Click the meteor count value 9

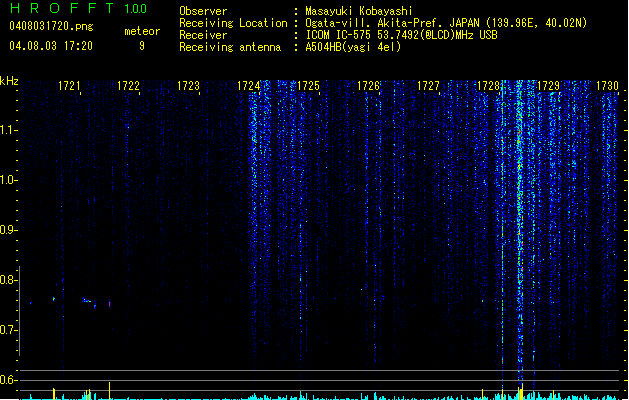pyautogui.click(x=142, y=46)
